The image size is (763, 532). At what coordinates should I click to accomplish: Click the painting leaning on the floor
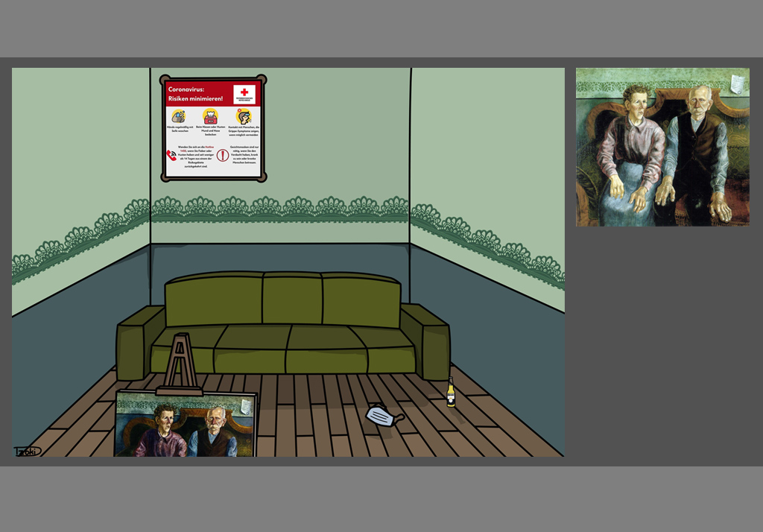tap(186, 423)
